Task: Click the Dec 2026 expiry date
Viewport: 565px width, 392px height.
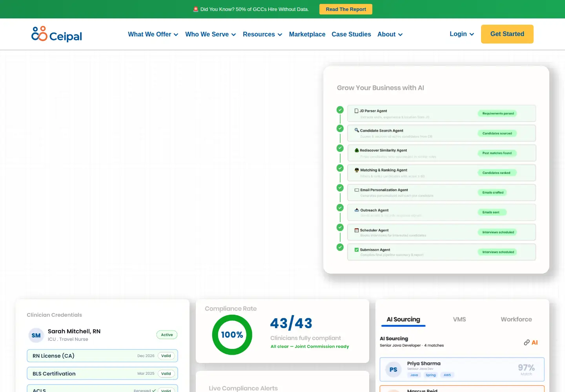Action: (x=146, y=356)
